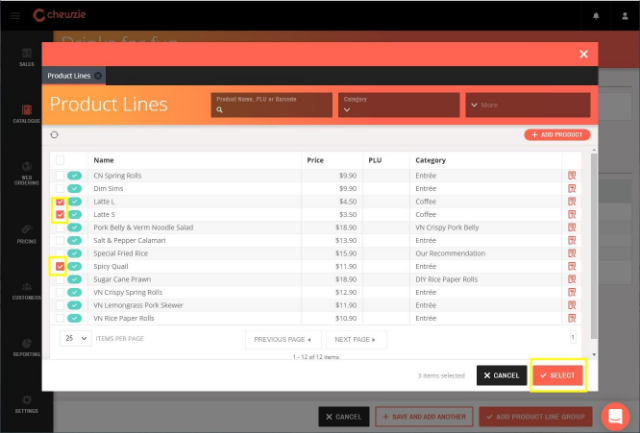Check the VN Crispy Spring Rolls checkbox
Viewport: 640px width, 433px height.
60,292
